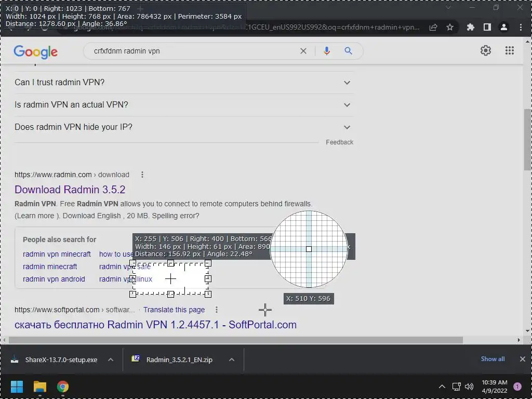The width and height of the screenshot is (532, 399).
Task: Open the Google apps grid
Action: tap(510, 50)
